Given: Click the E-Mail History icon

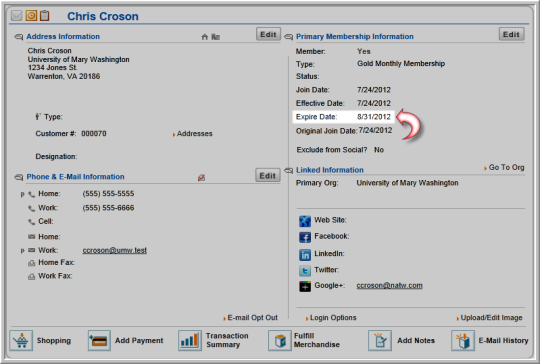Looking at the screenshot, I should [x=463, y=341].
